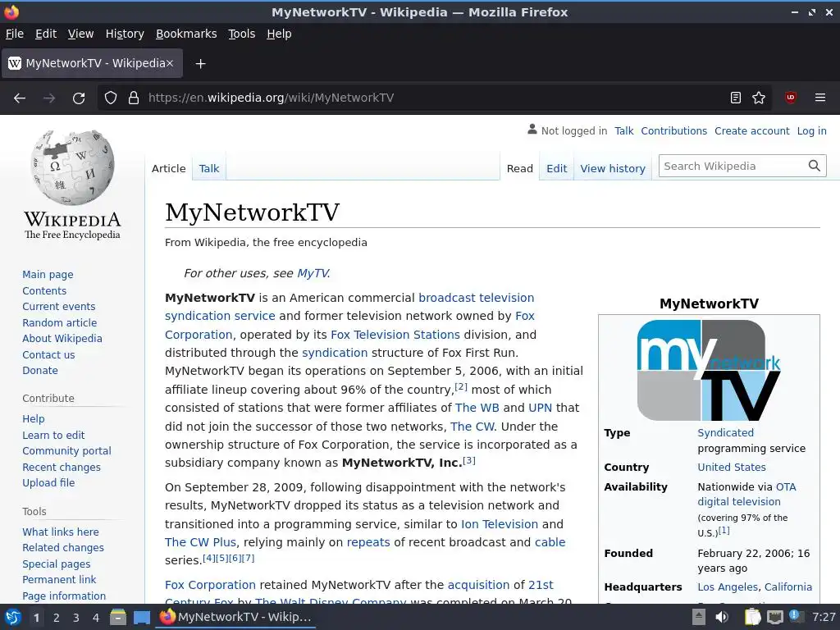Open the article Edit tab
This screenshot has height=630, width=840.
point(557,169)
